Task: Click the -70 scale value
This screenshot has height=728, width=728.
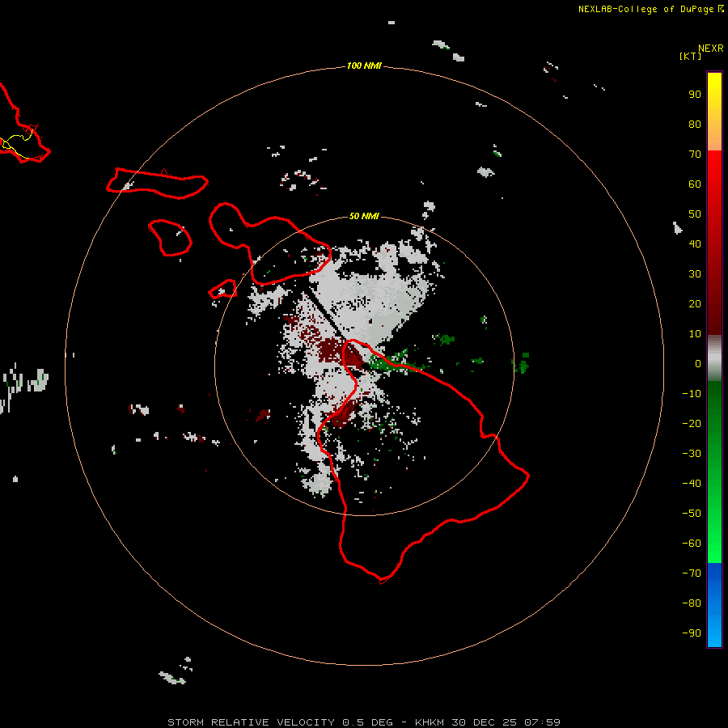Action: coord(692,574)
